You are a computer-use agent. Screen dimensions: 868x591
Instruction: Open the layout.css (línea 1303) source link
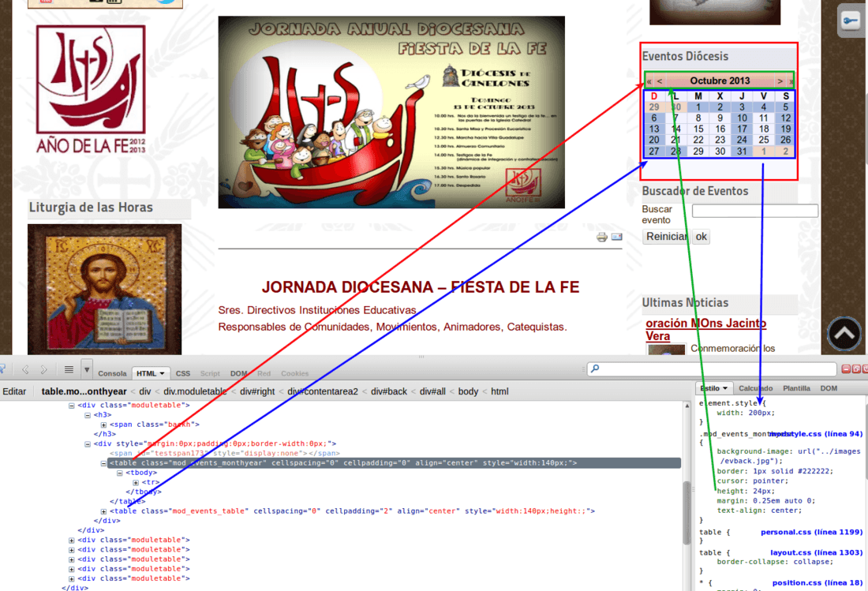coord(817,552)
